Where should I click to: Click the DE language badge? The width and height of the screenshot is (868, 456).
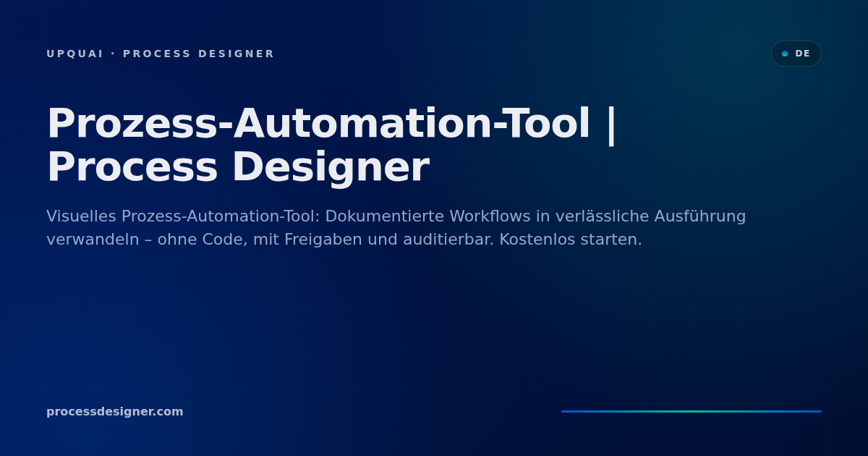[796, 54]
